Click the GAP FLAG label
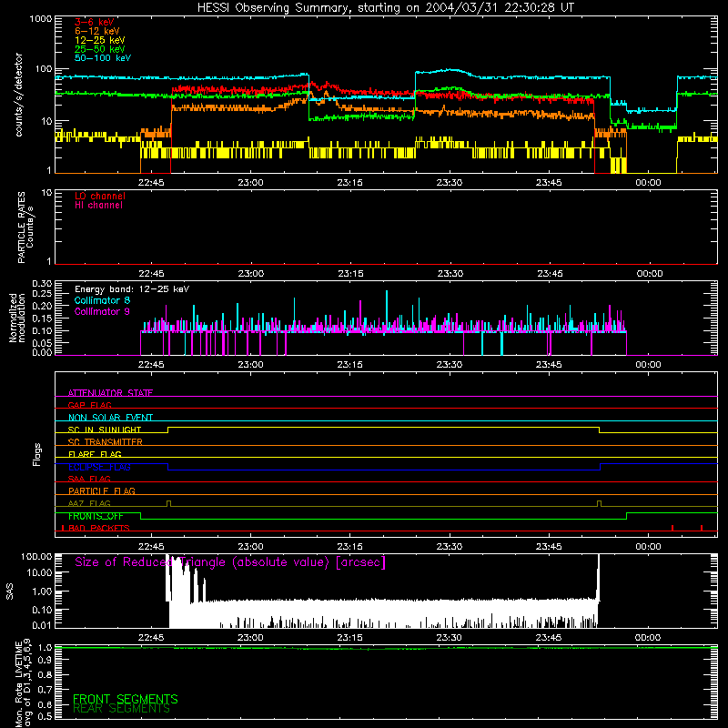Screen dimensions: 728x728 click(x=89, y=405)
